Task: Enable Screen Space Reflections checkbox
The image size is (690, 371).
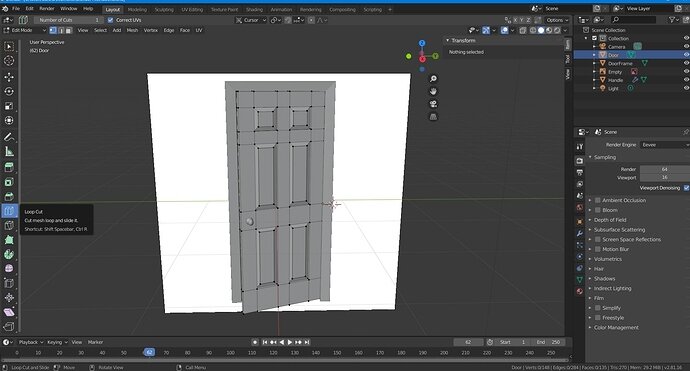Action: tap(598, 239)
